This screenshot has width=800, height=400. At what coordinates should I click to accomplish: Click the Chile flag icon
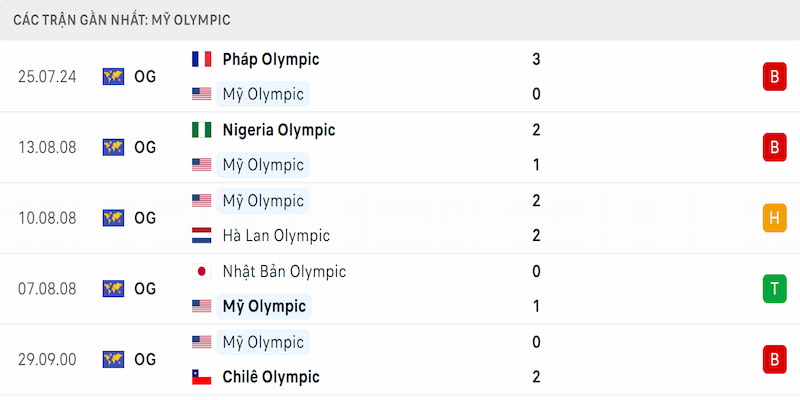(202, 377)
